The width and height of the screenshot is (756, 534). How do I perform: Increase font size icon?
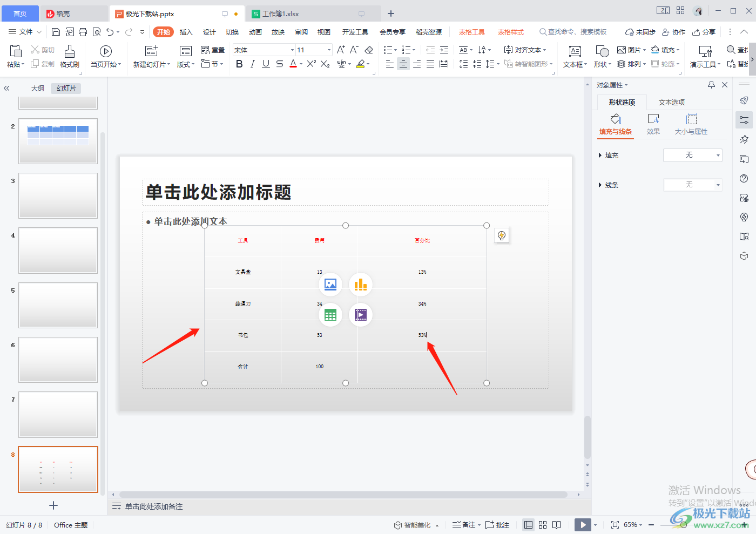tap(341, 50)
